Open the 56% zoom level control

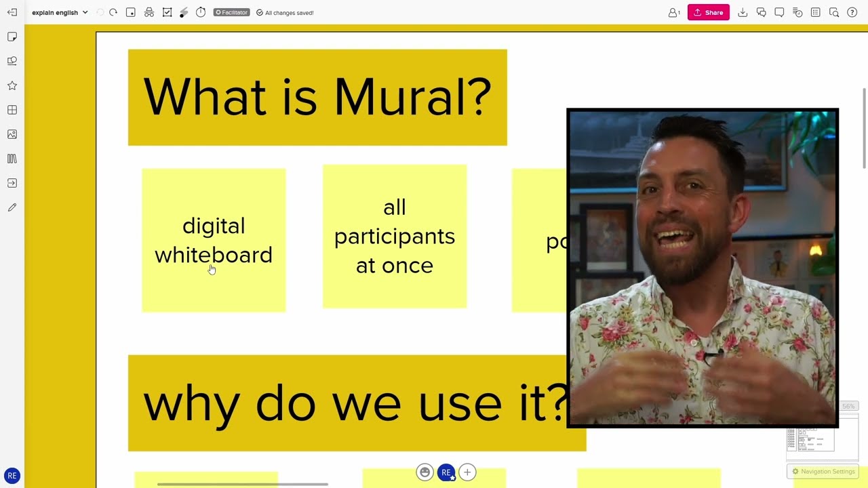tap(848, 406)
